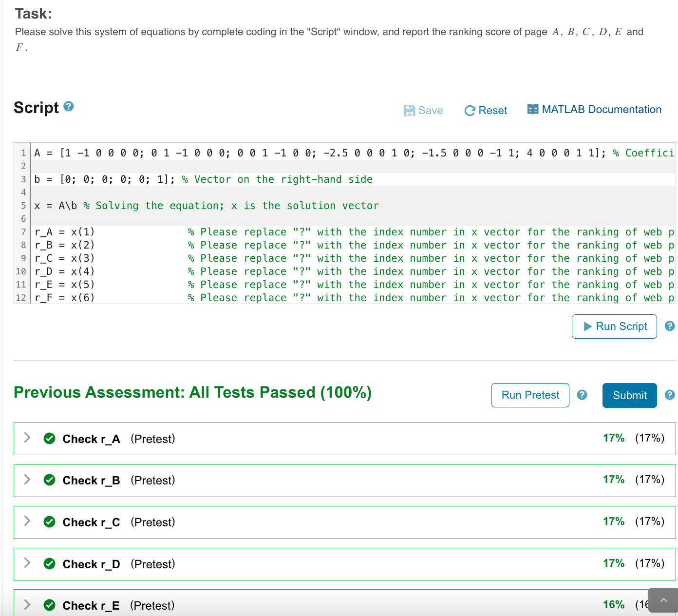This screenshot has width=678, height=616.
Task: Click the green checkmark on Check r_A
Action: tap(50, 438)
